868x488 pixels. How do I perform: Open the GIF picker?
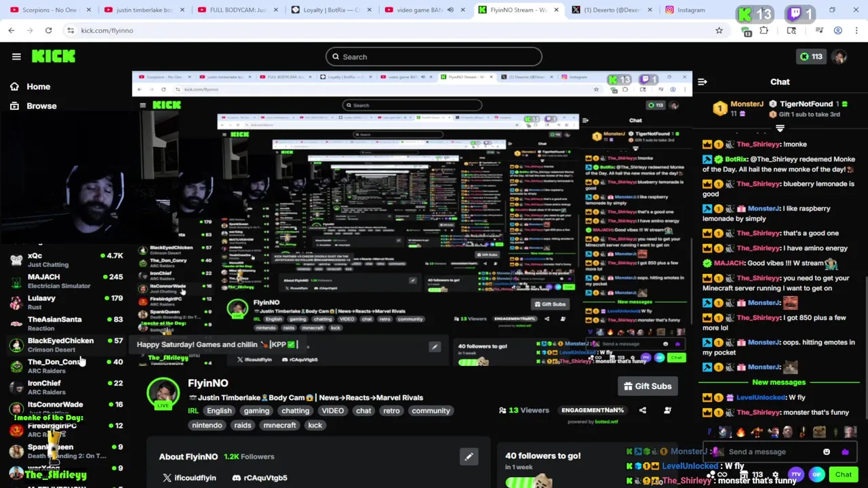[817, 474]
